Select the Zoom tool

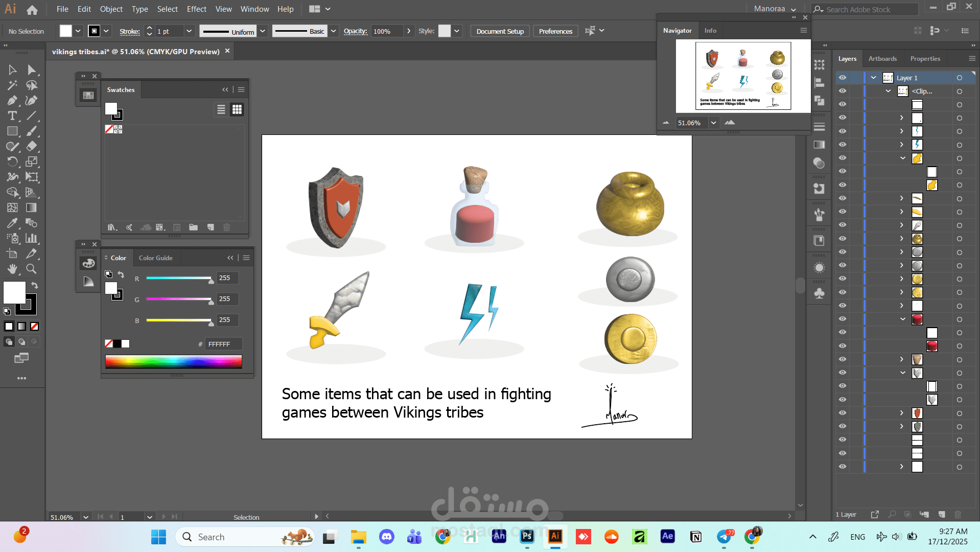click(x=32, y=269)
